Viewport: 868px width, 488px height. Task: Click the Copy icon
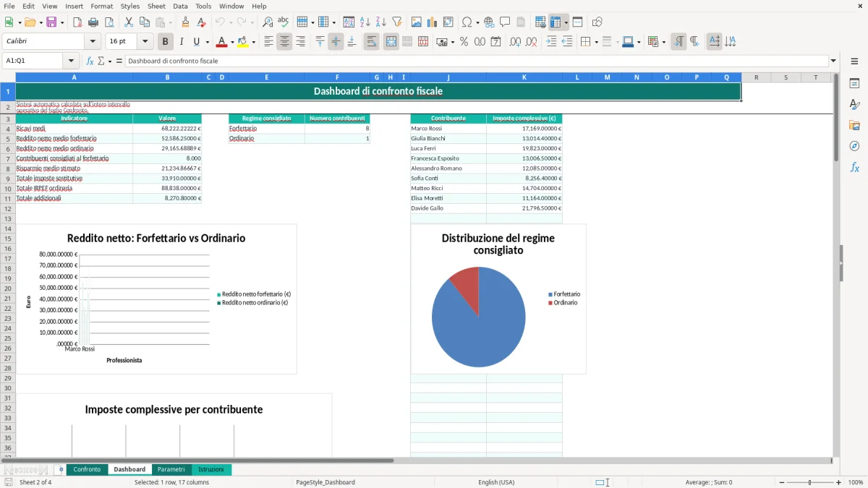click(145, 22)
